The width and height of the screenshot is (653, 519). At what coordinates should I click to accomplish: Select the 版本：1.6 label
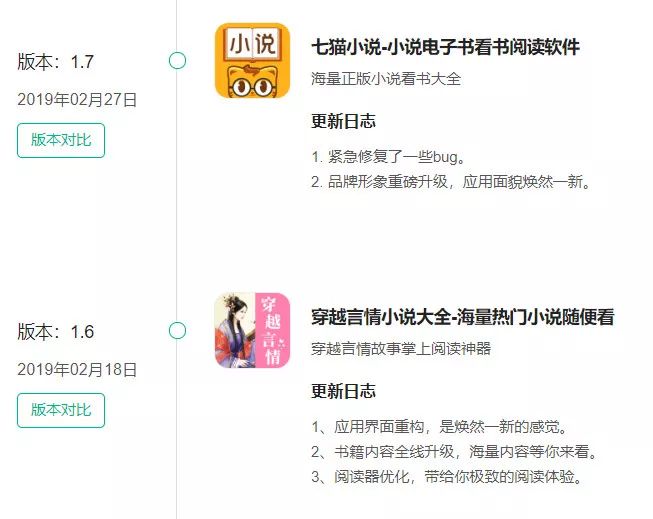pos(56,332)
